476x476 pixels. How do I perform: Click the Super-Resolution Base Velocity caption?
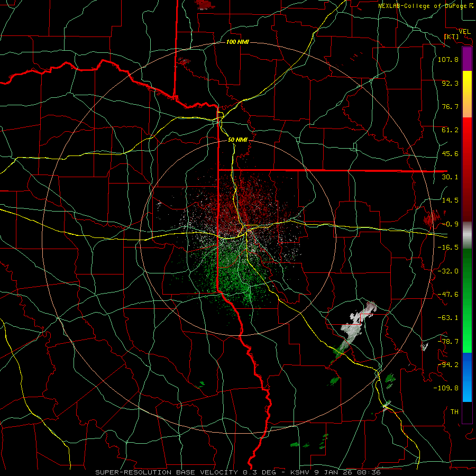tap(238, 472)
